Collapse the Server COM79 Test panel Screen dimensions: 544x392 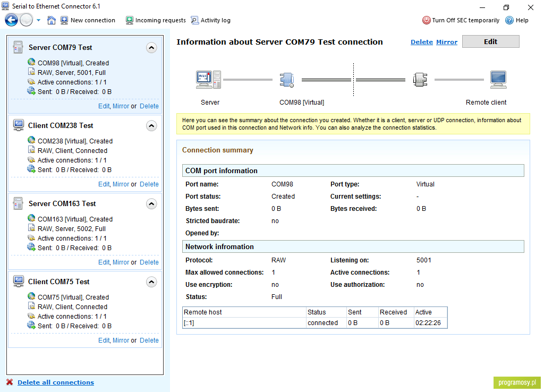click(151, 47)
